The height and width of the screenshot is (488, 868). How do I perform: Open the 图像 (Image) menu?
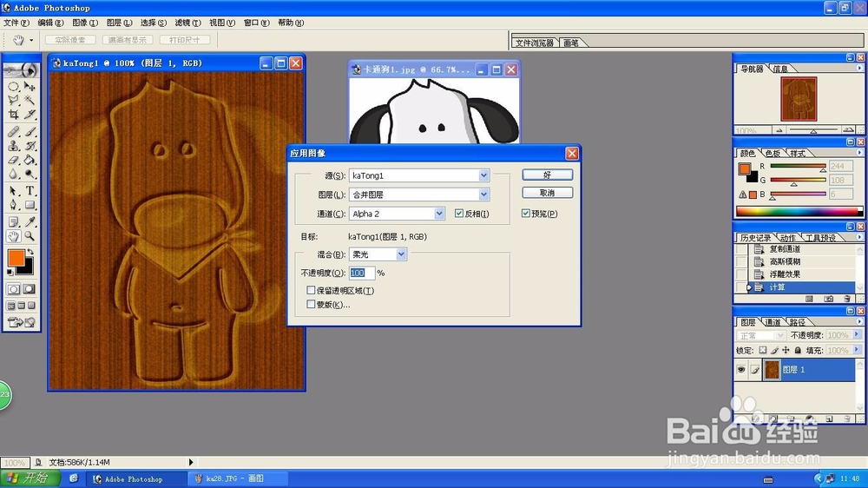pyautogui.click(x=85, y=23)
